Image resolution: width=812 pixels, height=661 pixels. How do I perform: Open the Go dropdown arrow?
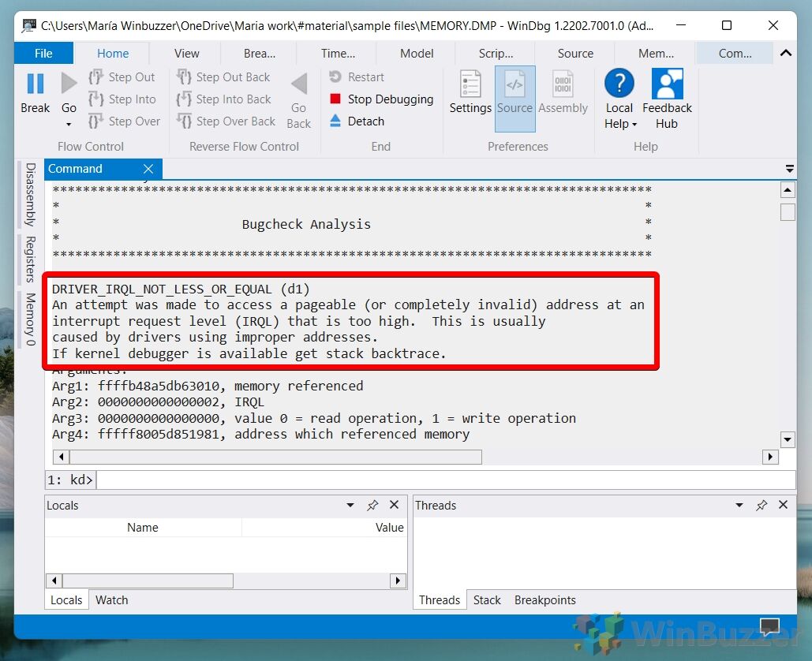(69, 124)
